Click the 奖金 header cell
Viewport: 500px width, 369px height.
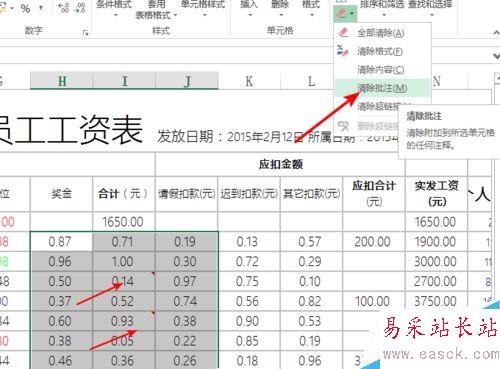(62, 194)
